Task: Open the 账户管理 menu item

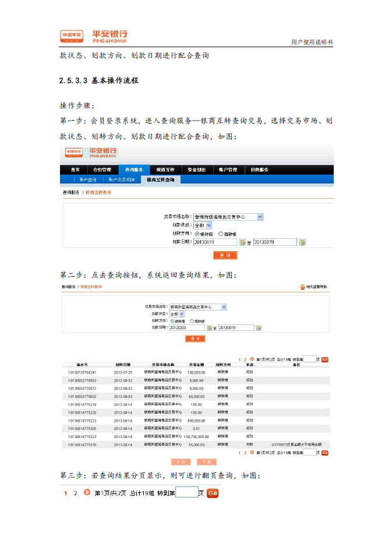Action: [228, 170]
